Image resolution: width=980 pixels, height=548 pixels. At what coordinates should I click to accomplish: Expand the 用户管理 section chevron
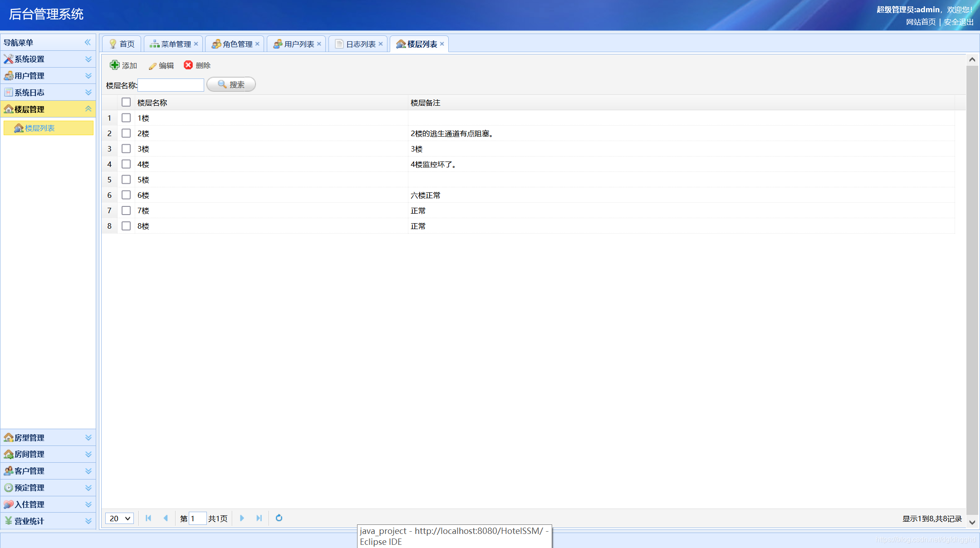[88, 76]
